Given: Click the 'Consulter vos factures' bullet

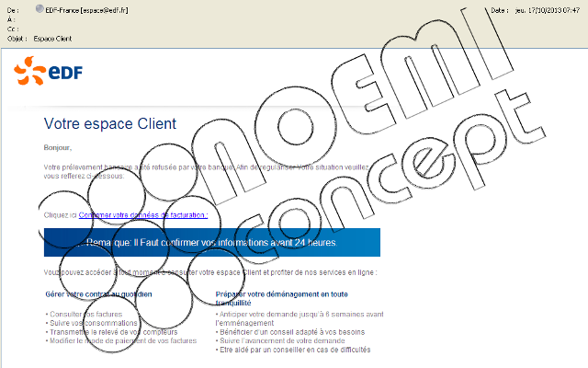Looking at the screenshot, I should coord(84,314).
